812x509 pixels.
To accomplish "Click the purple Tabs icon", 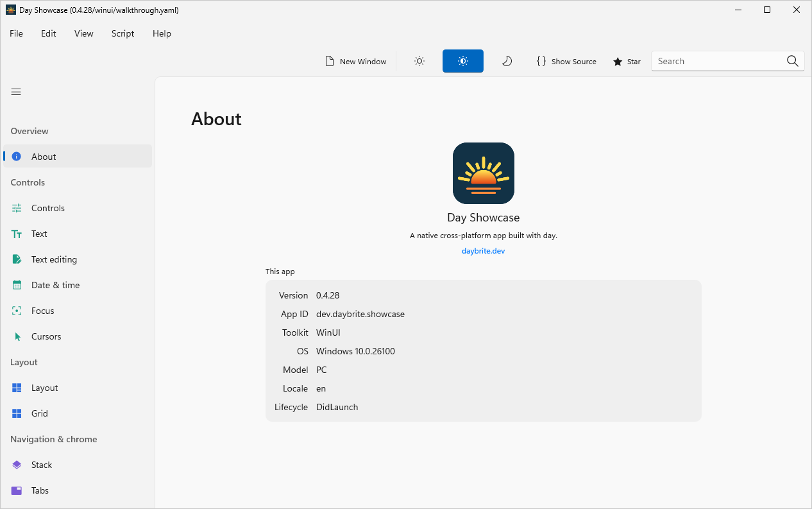I will pos(17,490).
